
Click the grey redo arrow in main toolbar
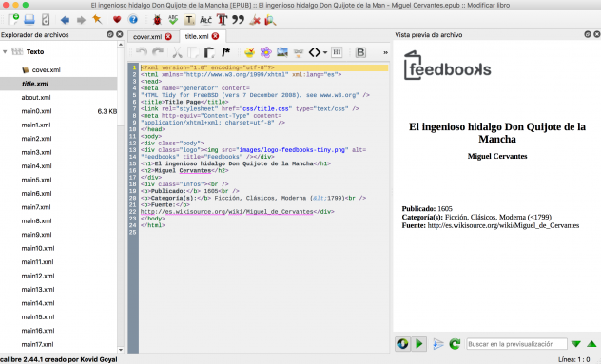click(81, 20)
